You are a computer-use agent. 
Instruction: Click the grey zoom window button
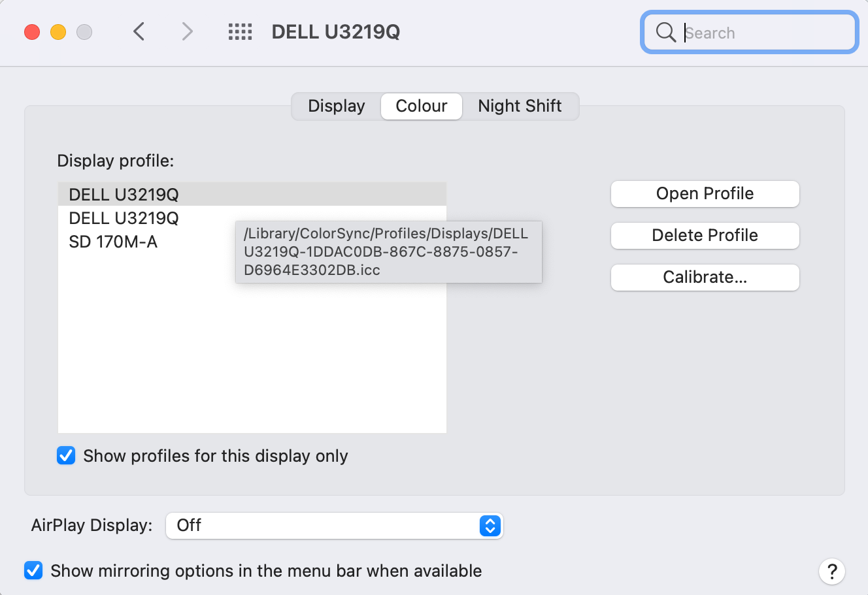click(x=84, y=31)
